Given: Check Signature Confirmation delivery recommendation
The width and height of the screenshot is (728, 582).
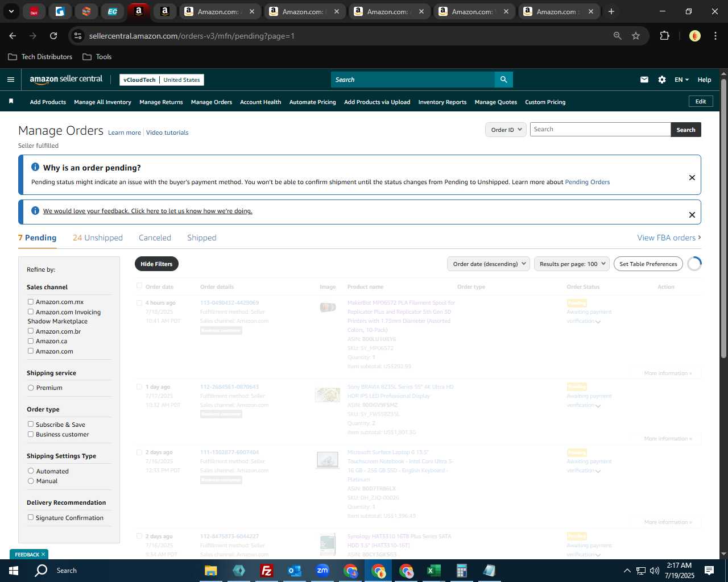Looking at the screenshot, I should tap(31, 517).
